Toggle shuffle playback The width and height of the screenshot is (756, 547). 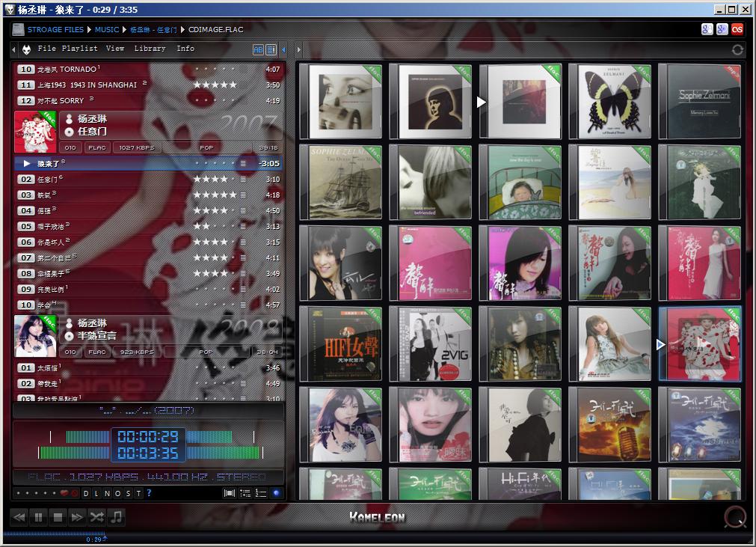pos(96,518)
